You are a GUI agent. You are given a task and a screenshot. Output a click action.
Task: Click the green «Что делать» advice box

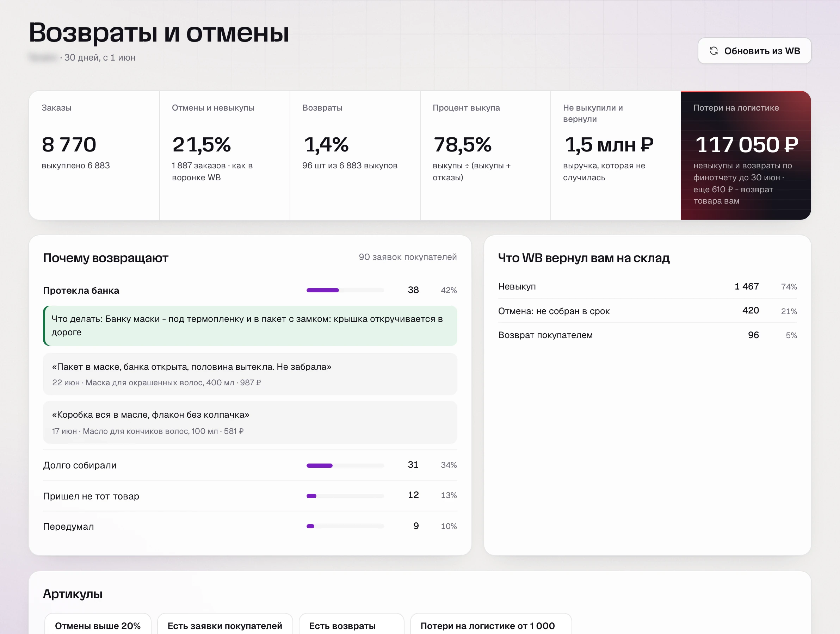tap(250, 326)
